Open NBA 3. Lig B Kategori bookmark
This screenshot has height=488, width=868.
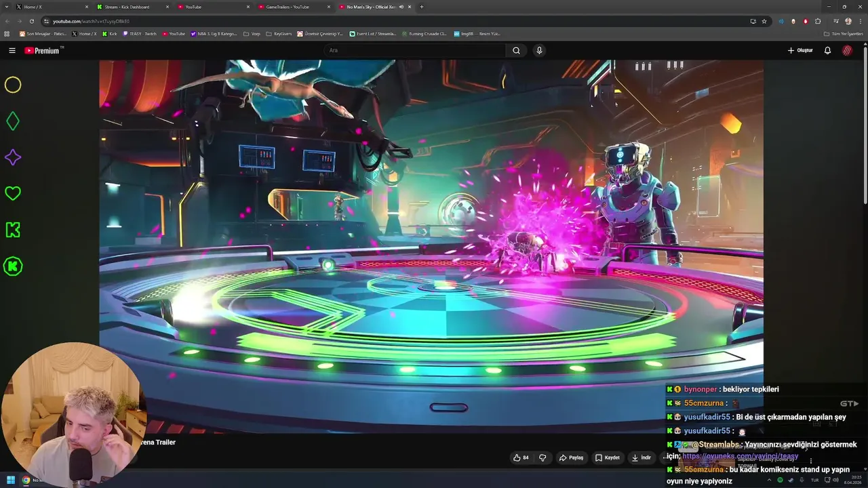214,33
